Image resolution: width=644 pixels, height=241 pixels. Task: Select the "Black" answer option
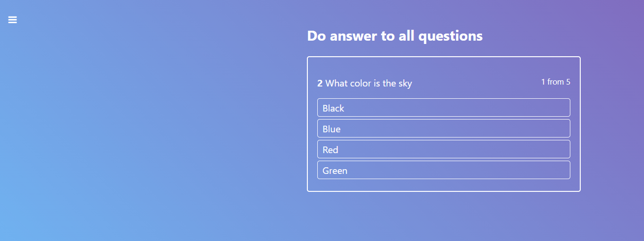(443, 108)
